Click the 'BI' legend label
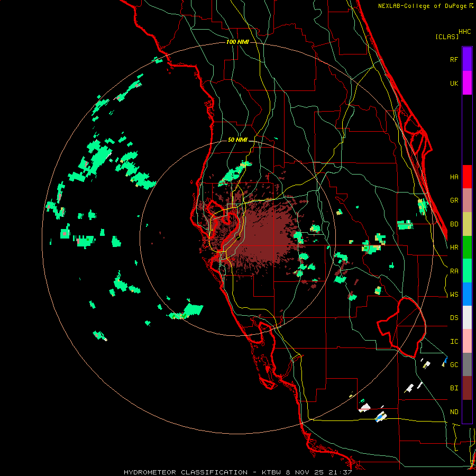Viewport: 476px width, 476px height. tap(454, 388)
